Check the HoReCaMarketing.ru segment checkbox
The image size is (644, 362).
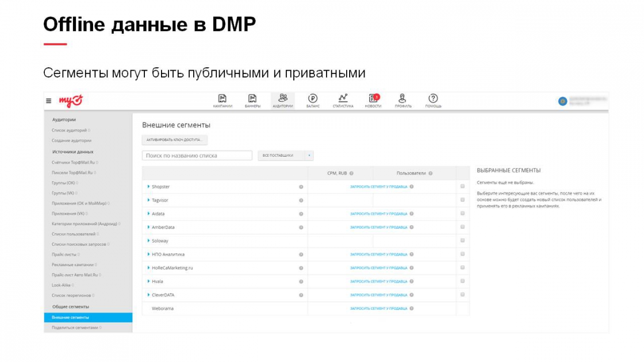462,268
